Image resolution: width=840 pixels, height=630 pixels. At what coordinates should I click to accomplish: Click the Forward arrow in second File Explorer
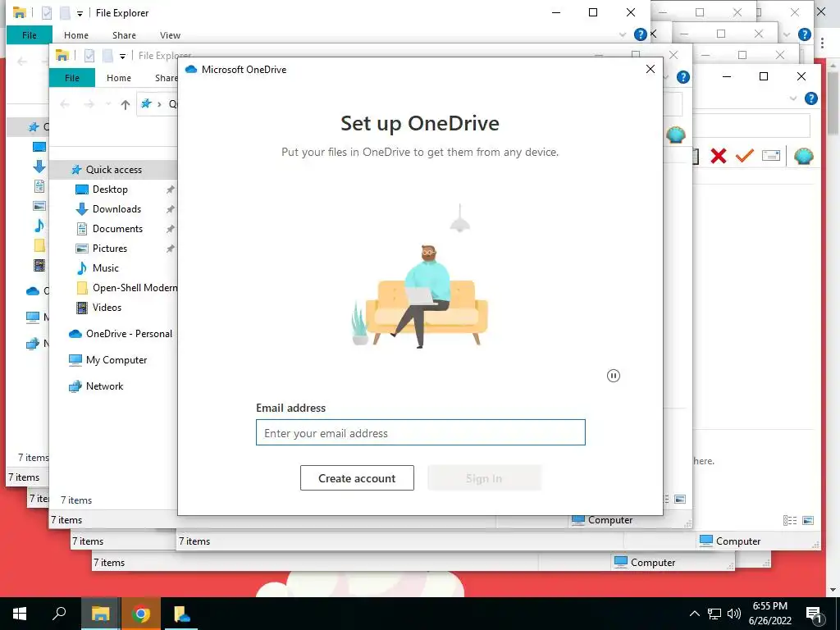[89, 104]
